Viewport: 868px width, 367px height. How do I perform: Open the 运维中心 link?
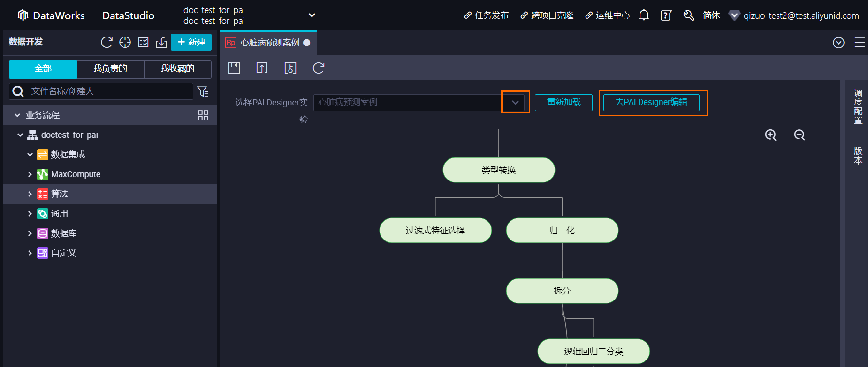(607, 15)
